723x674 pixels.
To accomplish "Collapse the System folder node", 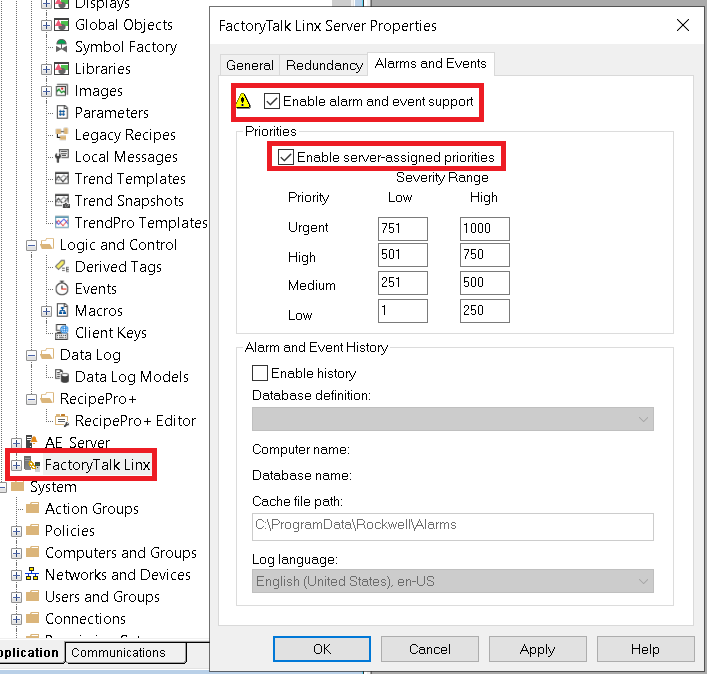I will point(2,487).
